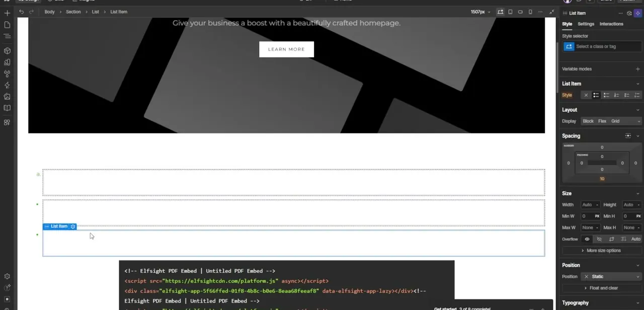Image resolution: width=644 pixels, height=310 pixels.
Task: Switch to the Interactions tab
Action: tap(611, 24)
